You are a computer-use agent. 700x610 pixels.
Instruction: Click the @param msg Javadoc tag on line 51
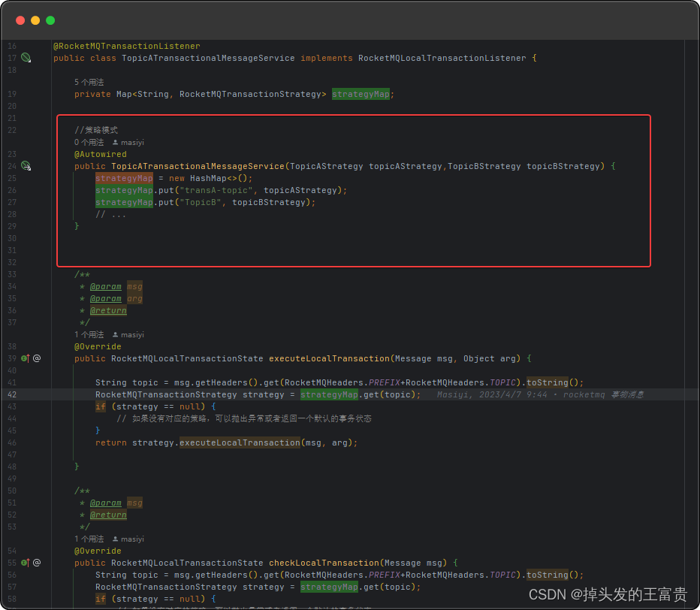(x=116, y=503)
